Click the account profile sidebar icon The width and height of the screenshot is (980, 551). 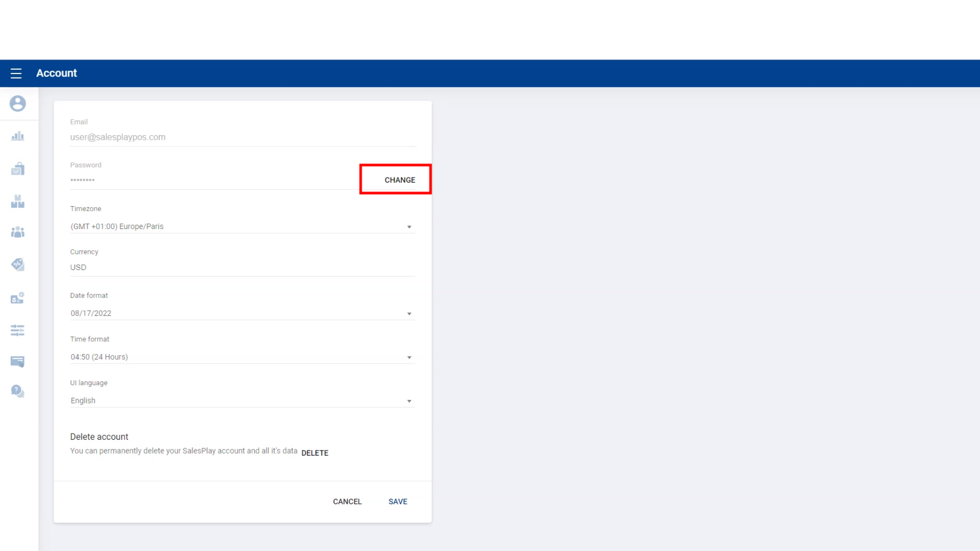coord(18,104)
